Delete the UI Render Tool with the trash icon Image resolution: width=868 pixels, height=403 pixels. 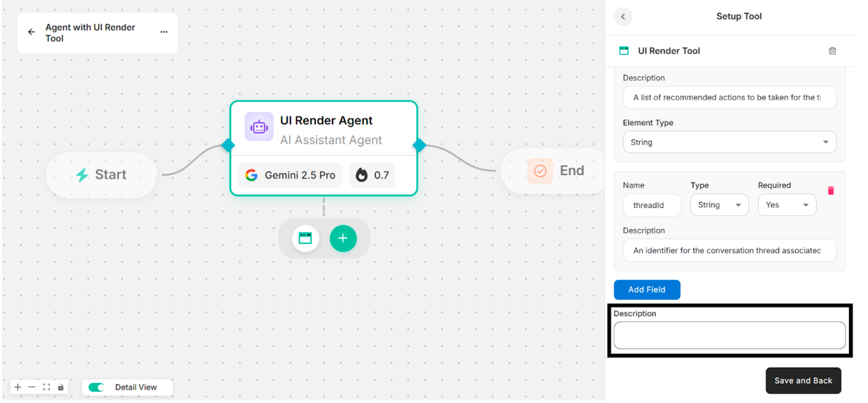pos(832,51)
